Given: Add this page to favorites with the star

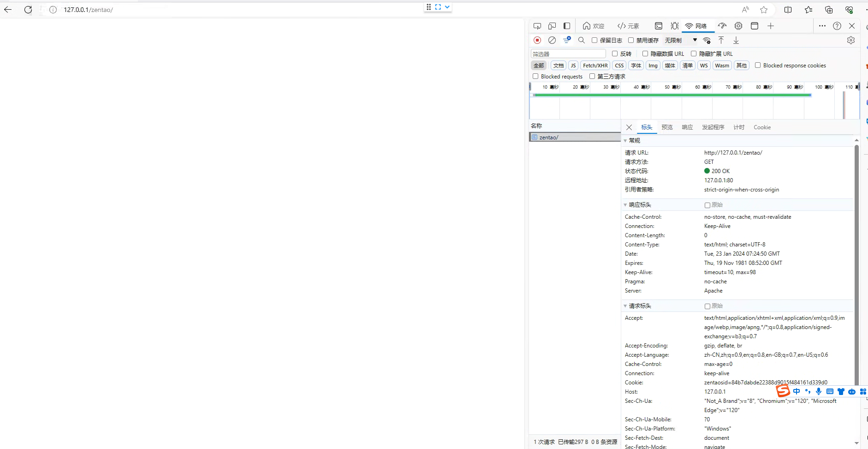Looking at the screenshot, I should click(764, 10).
